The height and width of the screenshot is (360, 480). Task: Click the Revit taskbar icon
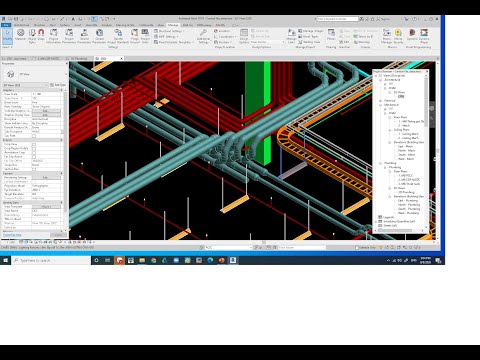(233, 260)
